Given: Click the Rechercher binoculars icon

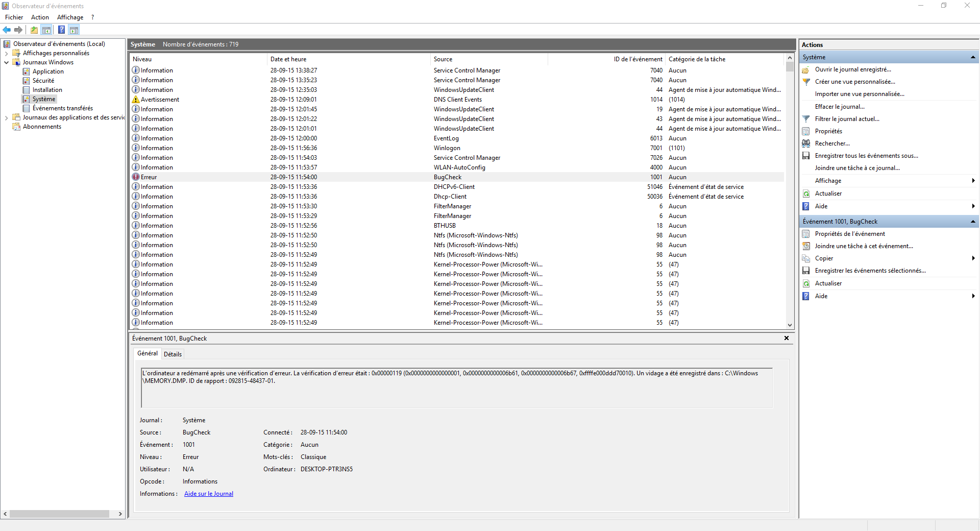Looking at the screenshot, I should [x=806, y=143].
